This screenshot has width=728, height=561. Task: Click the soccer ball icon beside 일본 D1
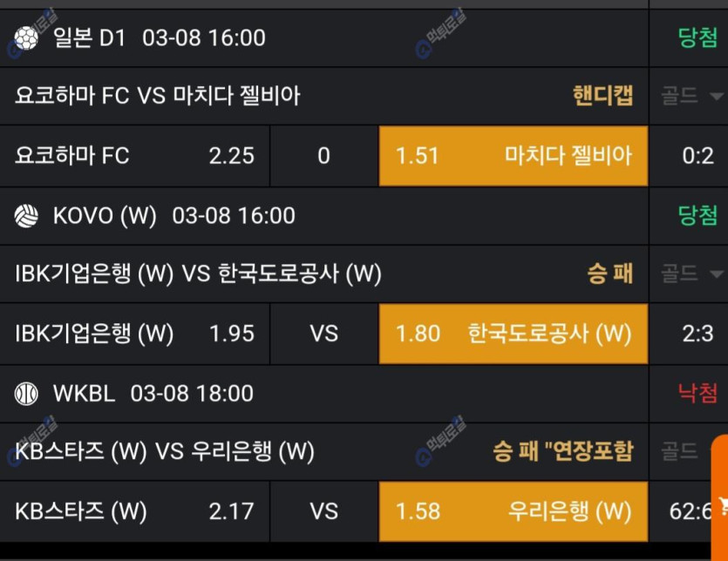tap(26, 38)
